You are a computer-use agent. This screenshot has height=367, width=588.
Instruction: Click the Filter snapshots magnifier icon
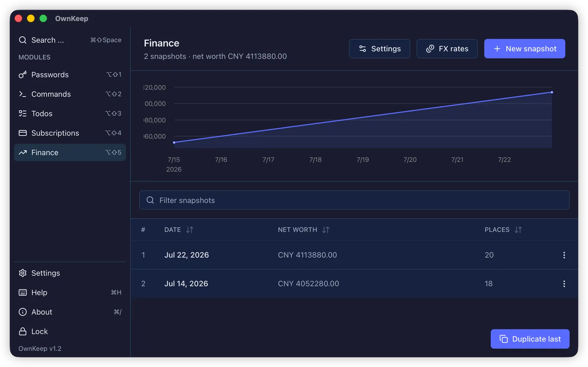(150, 200)
